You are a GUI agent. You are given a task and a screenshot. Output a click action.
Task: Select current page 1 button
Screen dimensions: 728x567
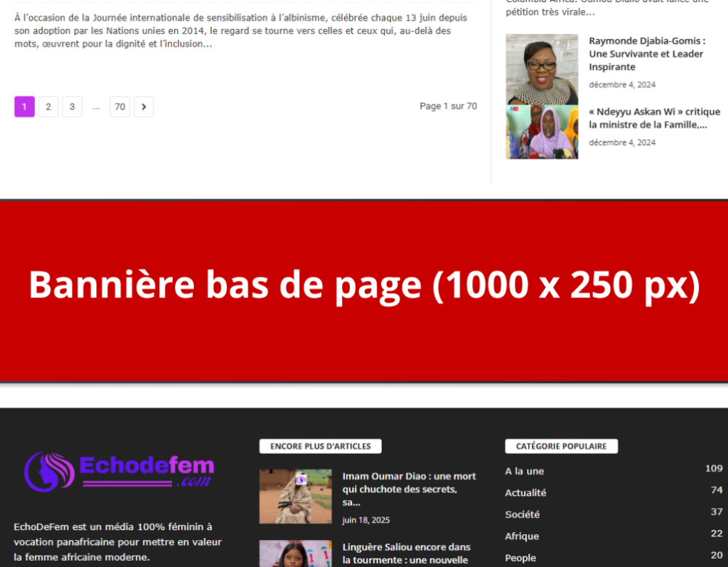pos(24,107)
